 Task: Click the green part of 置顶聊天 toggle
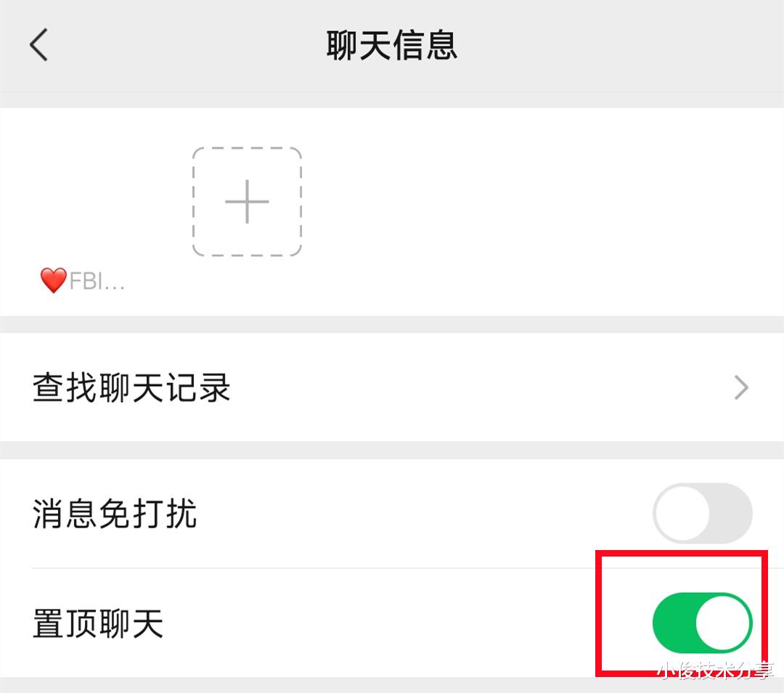tap(674, 623)
